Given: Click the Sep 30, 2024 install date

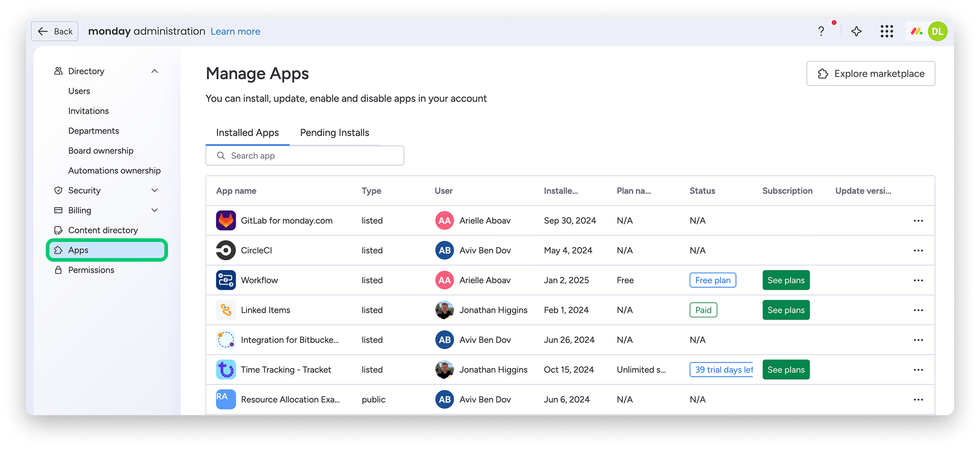Looking at the screenshot, I should pos(570,221).
